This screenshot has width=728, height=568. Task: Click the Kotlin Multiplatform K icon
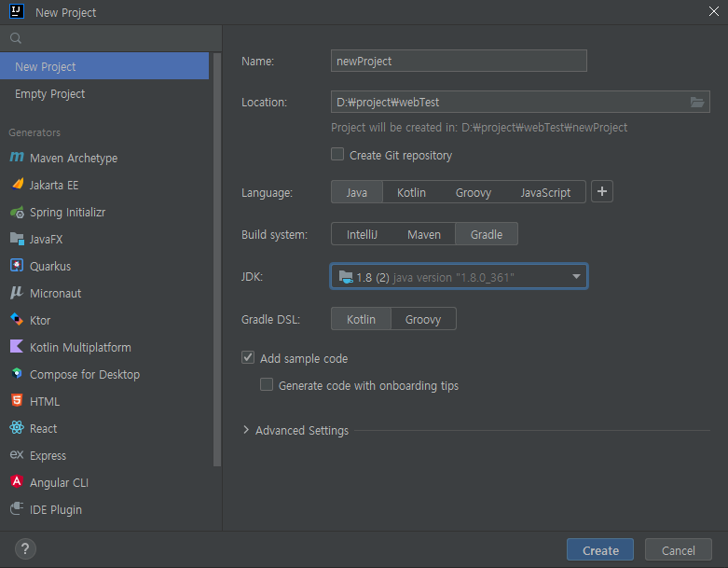point(17,346)
